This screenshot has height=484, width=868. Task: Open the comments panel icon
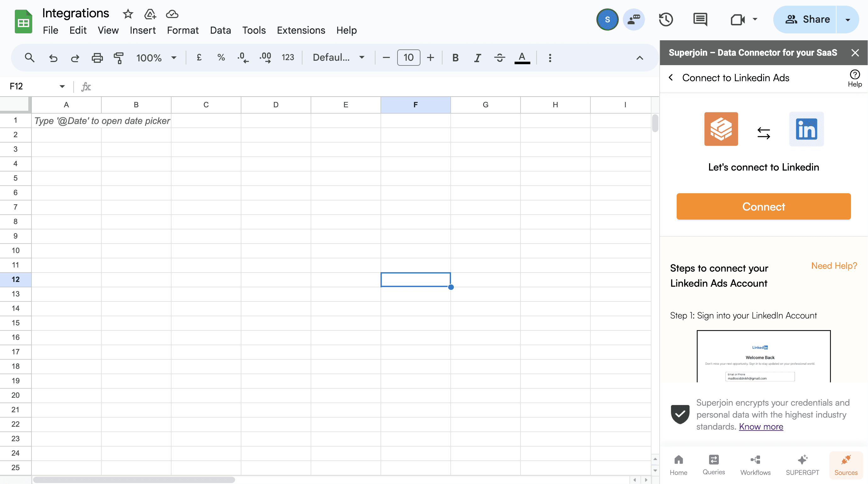[x=700, y=19]
